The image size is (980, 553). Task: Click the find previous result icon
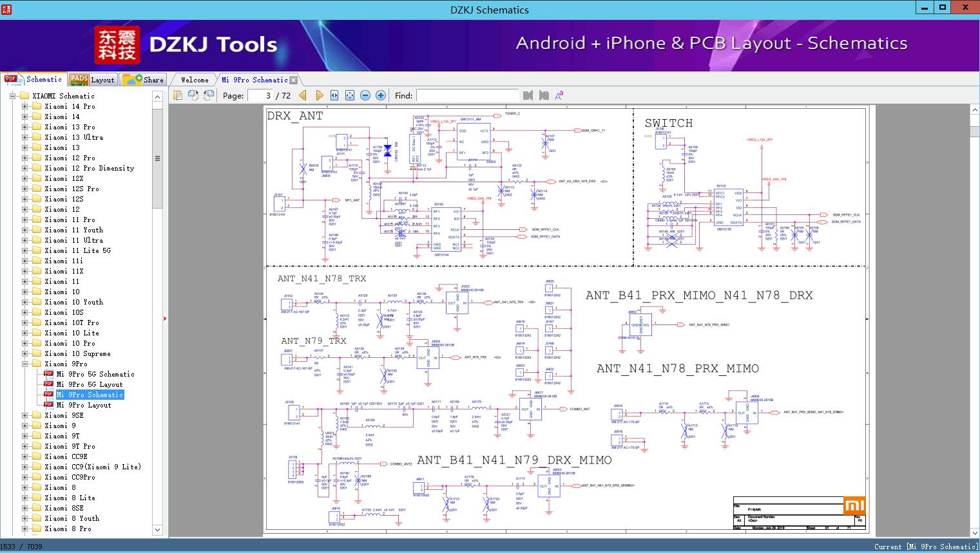(528, 95)
